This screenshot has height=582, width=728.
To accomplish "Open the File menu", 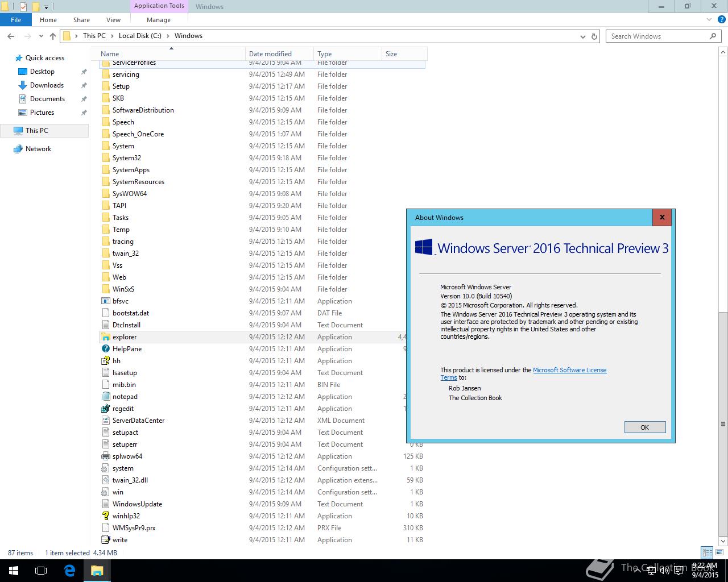I will 16,20.
